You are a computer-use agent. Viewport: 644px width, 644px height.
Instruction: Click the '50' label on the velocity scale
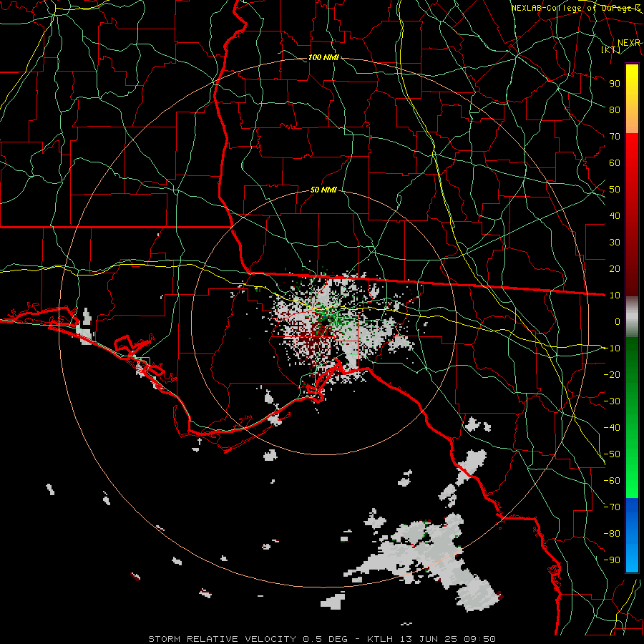click(x=615, y=190)
